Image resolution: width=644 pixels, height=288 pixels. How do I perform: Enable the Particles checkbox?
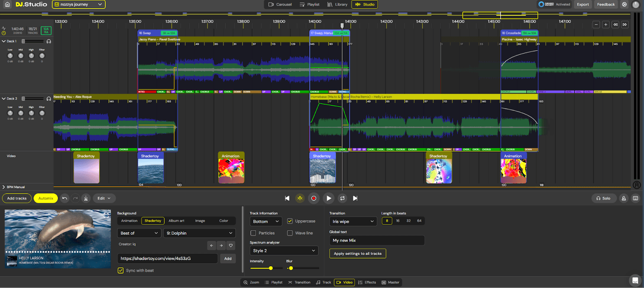[253, 233]
